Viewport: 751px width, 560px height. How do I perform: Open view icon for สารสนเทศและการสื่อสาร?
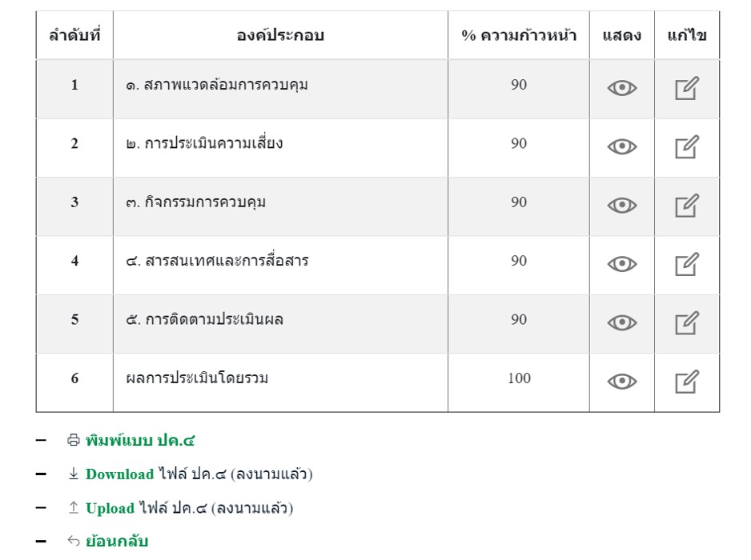click(x=621, y=264)
